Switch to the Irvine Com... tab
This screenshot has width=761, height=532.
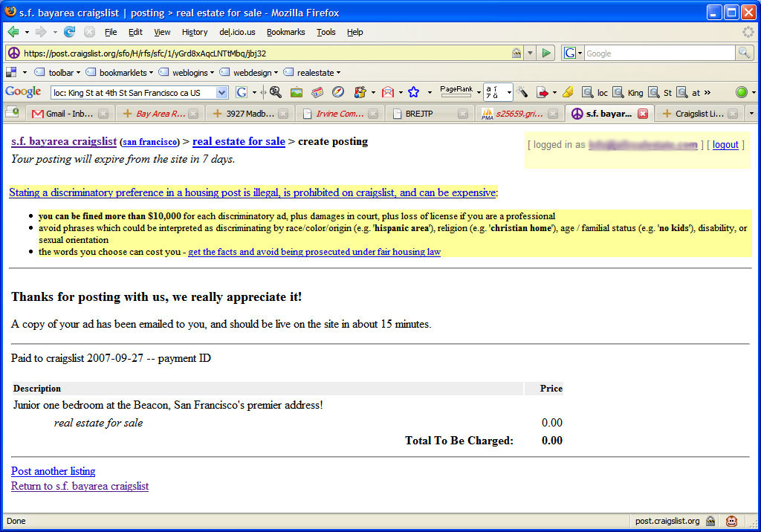pos(340,114)
